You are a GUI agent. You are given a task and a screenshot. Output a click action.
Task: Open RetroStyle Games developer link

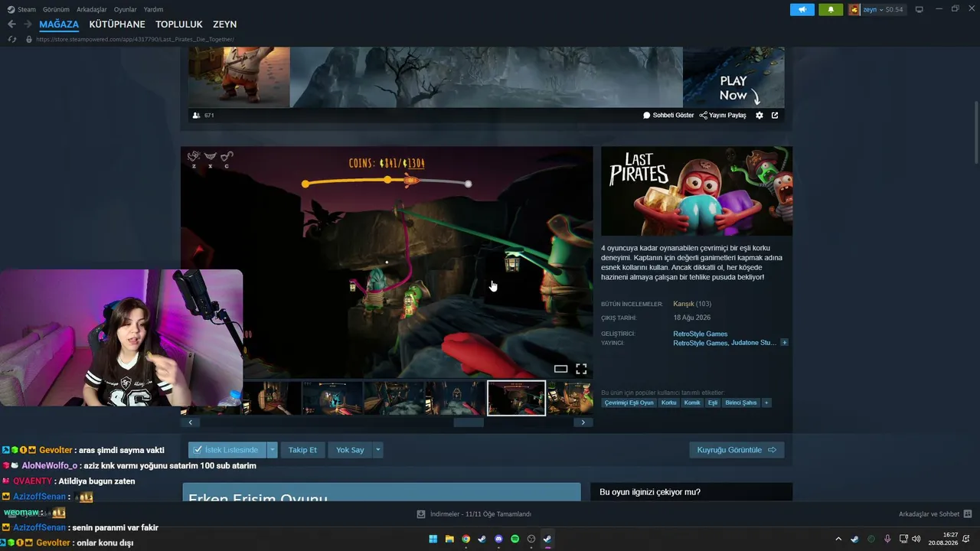[701, 334]
